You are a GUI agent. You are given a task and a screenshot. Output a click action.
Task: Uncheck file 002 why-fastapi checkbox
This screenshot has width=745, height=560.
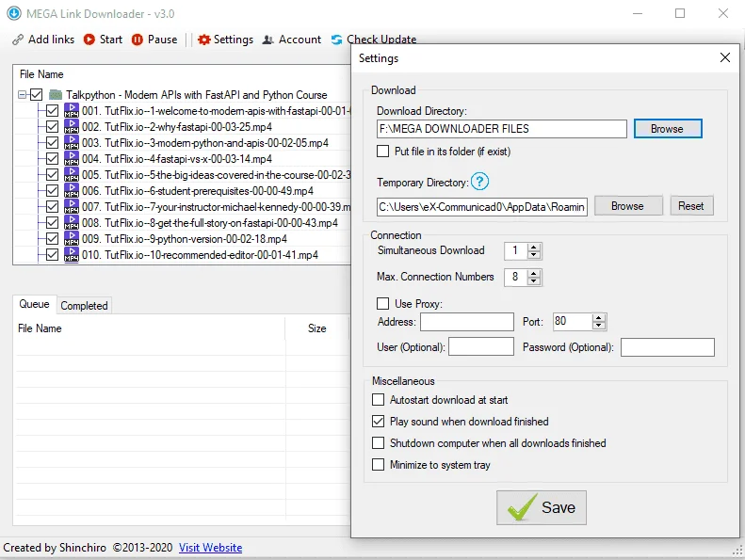(52, 127)
